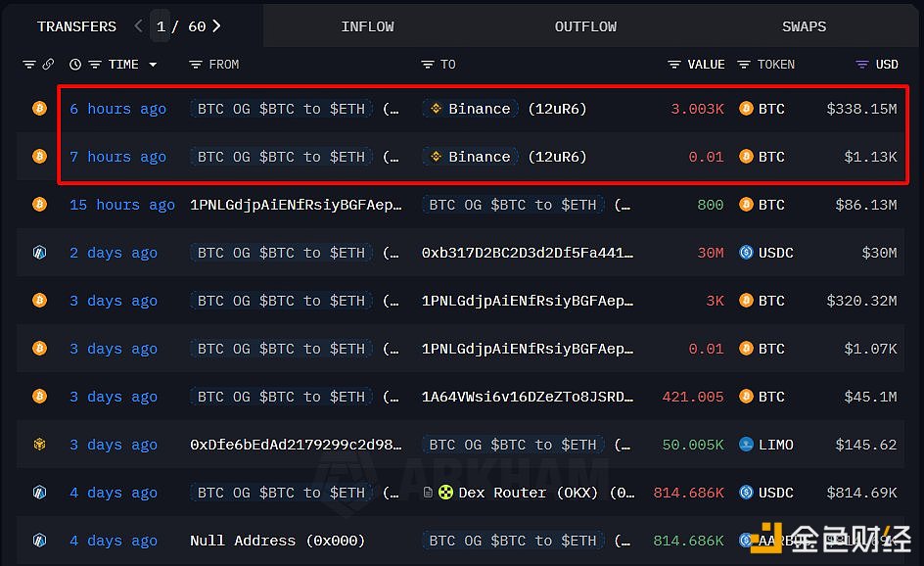Open the SWAPS tab
The height and width of the screenshot is (566, 924).
804,26
